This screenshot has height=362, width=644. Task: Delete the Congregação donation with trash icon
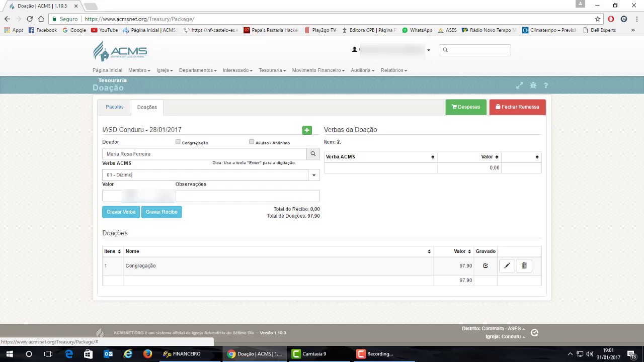(524, 265)
